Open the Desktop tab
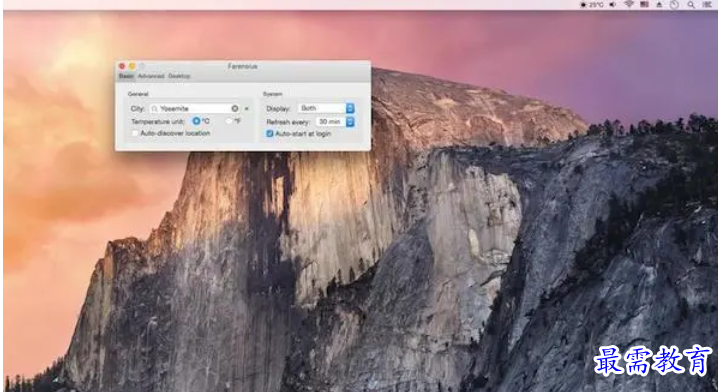Image resolution: width=718 pixels, height=392 pixels. pyautogui.click(x=179, y=76)
